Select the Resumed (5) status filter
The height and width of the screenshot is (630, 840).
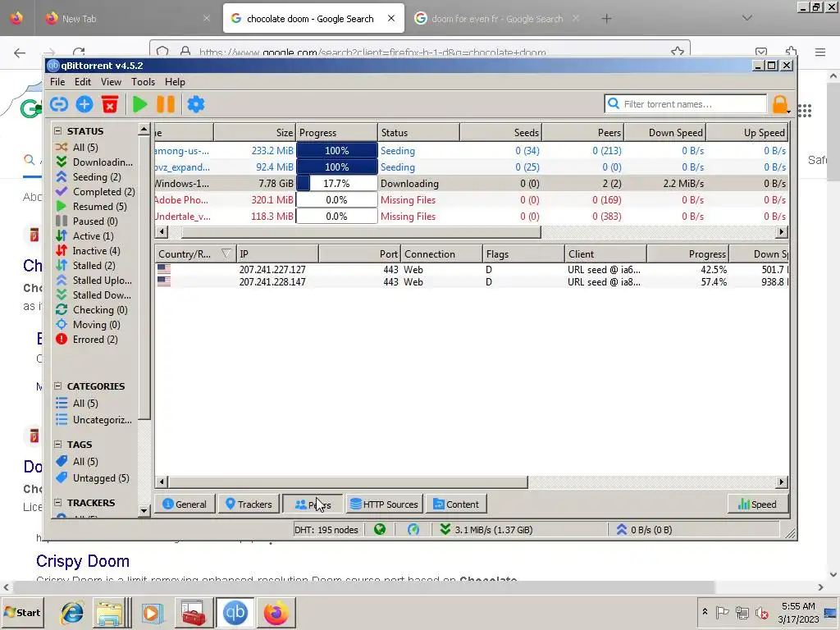coord(91,206)
